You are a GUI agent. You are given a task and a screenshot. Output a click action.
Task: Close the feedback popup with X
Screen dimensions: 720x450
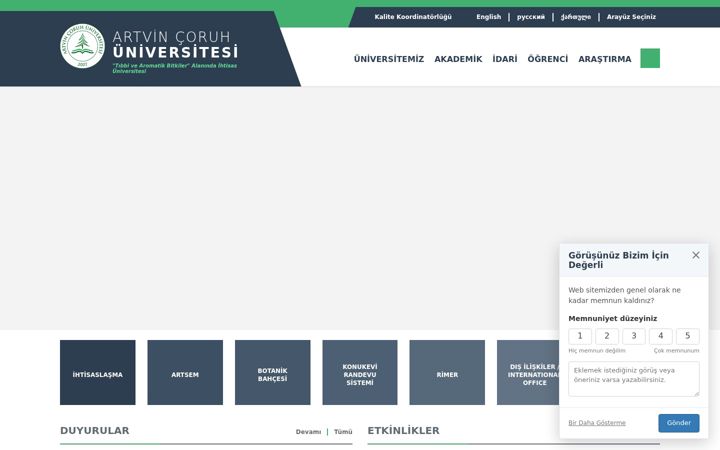point(696,255)
